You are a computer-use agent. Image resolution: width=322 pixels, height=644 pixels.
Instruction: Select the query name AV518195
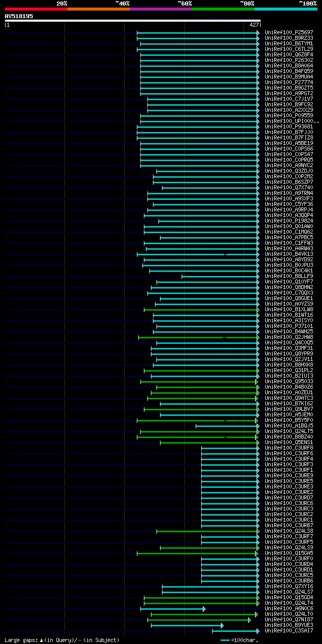(x=19, y=16)
